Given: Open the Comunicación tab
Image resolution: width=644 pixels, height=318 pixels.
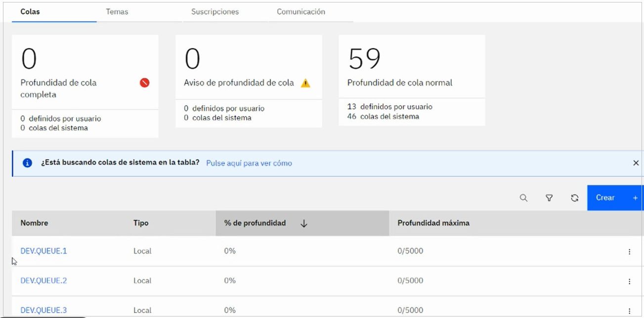Looking at the screenshot, I should point(301,12).
